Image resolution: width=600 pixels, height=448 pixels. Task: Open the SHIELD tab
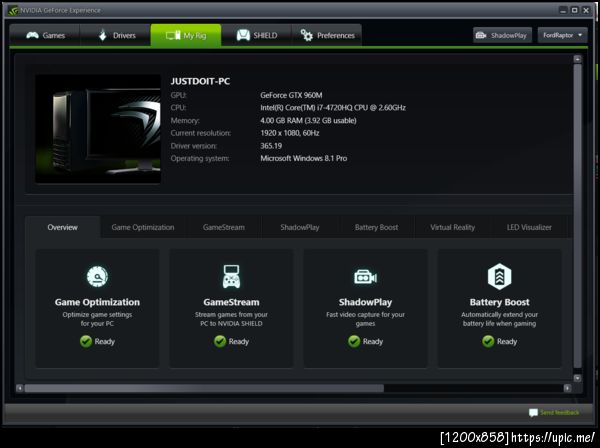point(256,36)
